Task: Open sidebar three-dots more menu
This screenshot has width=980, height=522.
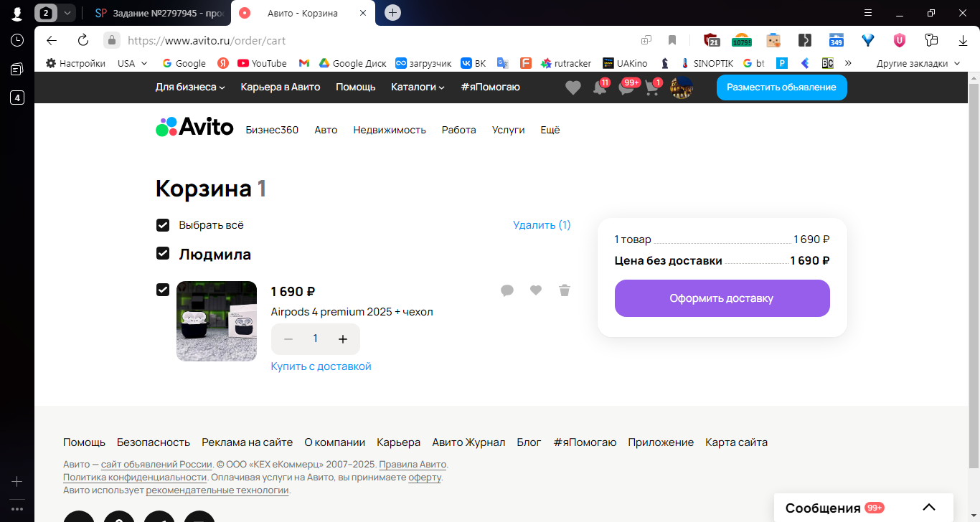Action: (x=17, y=509)
